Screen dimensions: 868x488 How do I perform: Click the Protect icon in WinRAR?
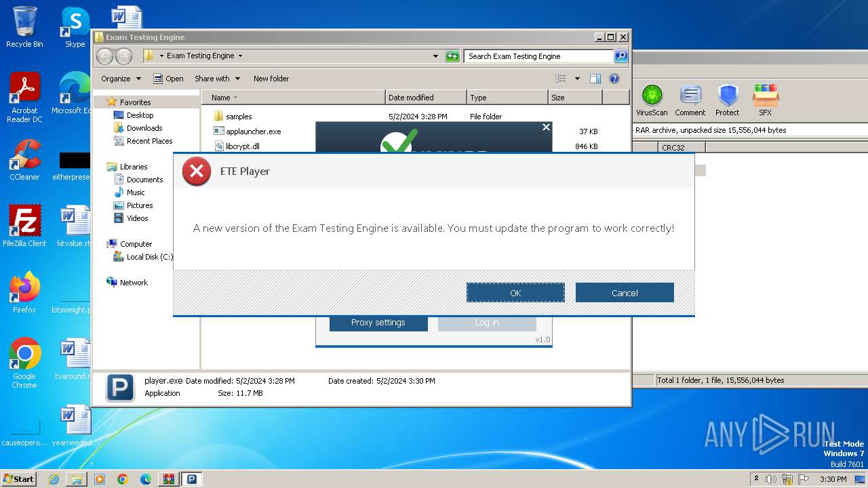[x=728, y=100]
